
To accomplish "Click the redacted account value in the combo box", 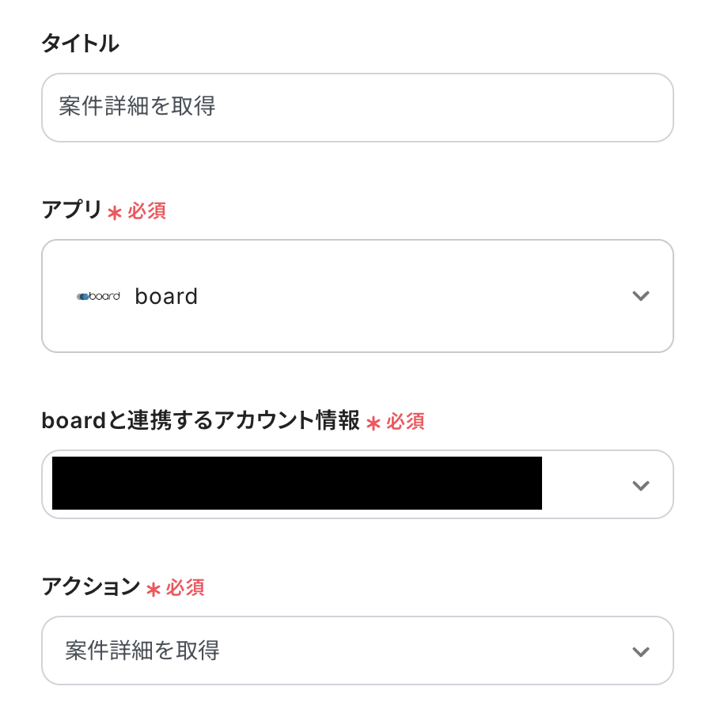I will point(297,483).
